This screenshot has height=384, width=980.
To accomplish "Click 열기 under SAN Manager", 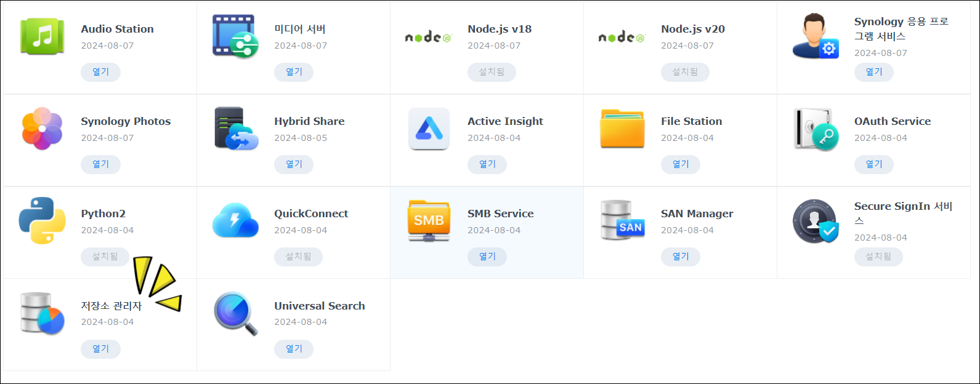I will (681, 257).
